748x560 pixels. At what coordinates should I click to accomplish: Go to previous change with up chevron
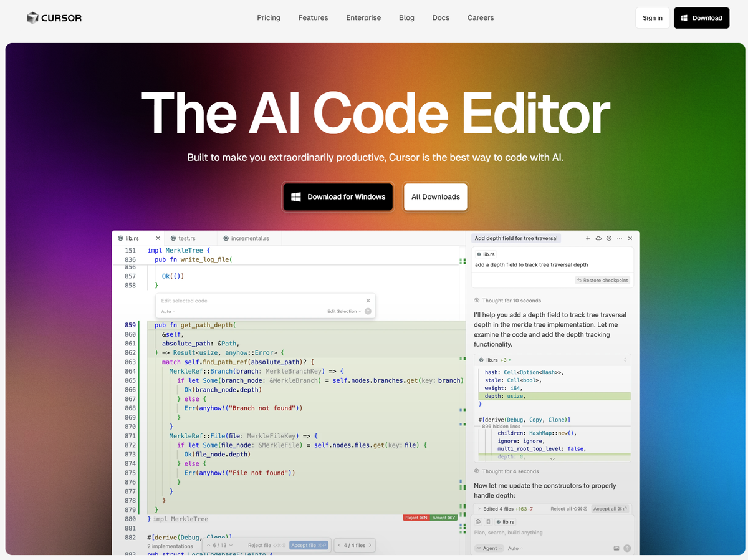point(209,545)
